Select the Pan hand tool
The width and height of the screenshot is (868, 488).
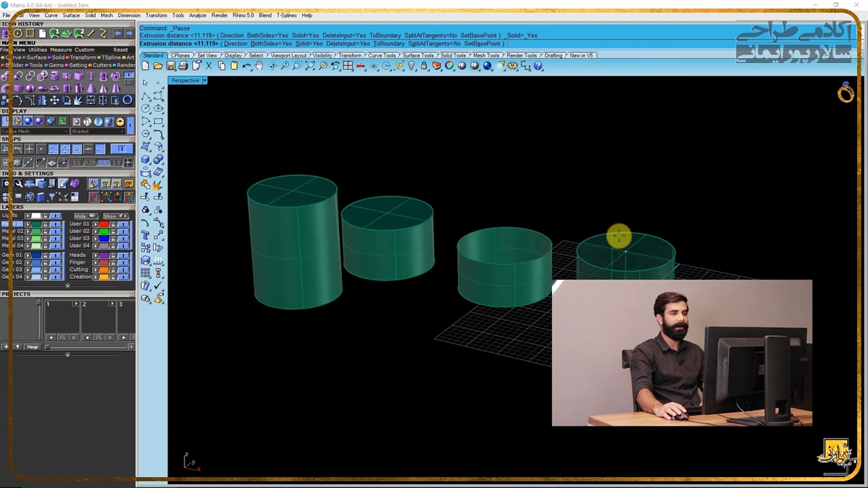[x=259, y=66]
